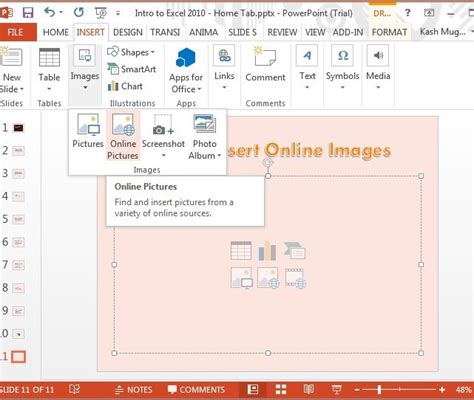Switch to Slide Sorter view
Viewport: 474px width, 400px height.
click(281, 389)
